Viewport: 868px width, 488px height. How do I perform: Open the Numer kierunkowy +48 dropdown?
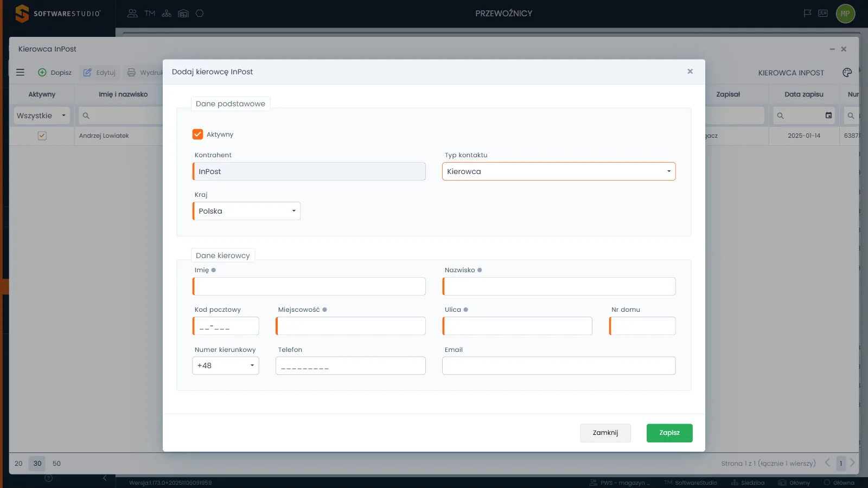tap(226, 365)
